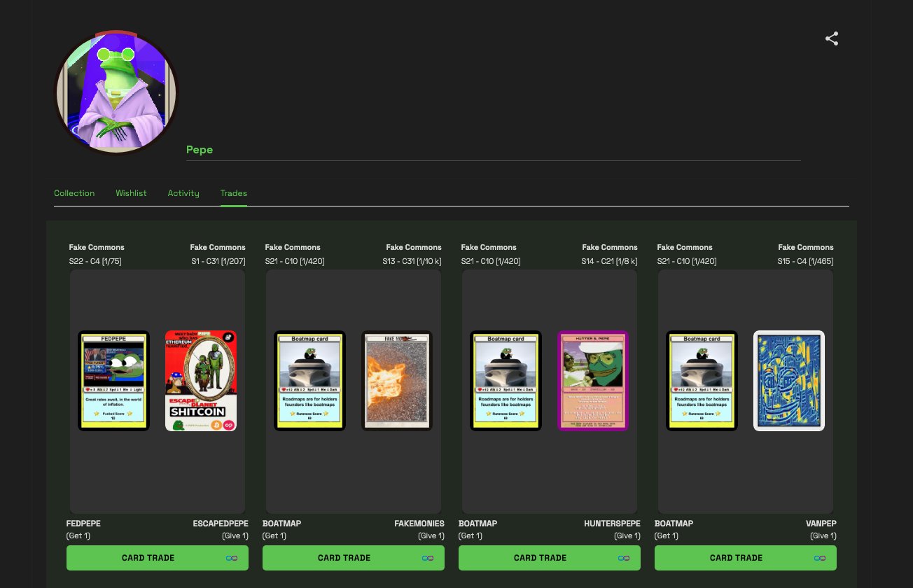Click the share icon at top right
This screenshot has width=913, height=588.
pyautogui.click(x=832, y=38)
